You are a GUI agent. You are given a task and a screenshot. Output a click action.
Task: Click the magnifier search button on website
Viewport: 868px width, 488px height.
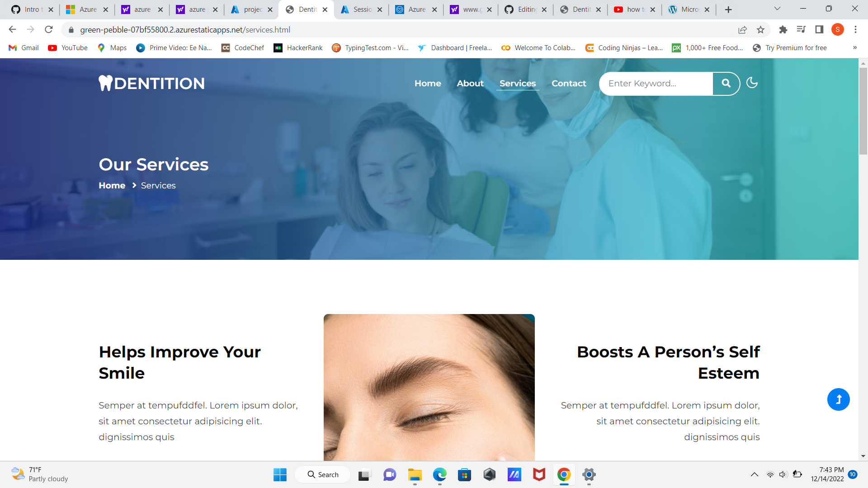pyautogui.click(x=726, y=84)
